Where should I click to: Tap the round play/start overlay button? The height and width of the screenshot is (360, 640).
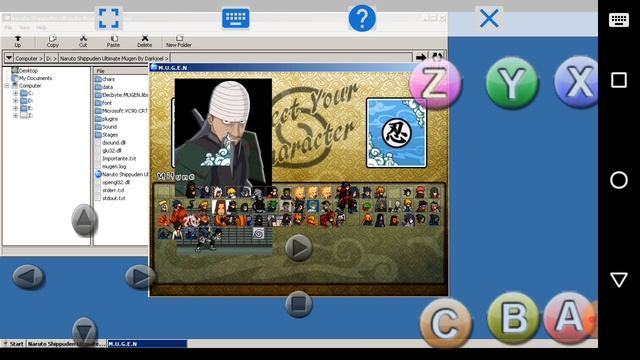coord(299,248)
